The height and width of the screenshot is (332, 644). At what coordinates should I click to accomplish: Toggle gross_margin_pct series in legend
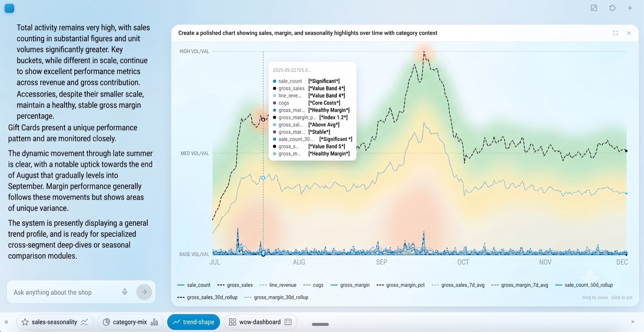point(401,285)
